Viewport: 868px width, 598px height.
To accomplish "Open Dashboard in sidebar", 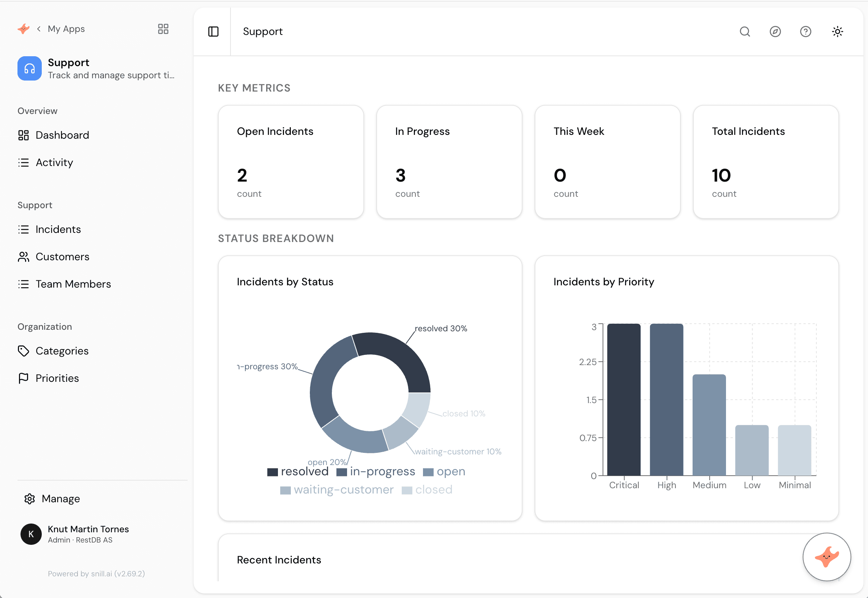I will pyautogui.click(x=53, y=135).
